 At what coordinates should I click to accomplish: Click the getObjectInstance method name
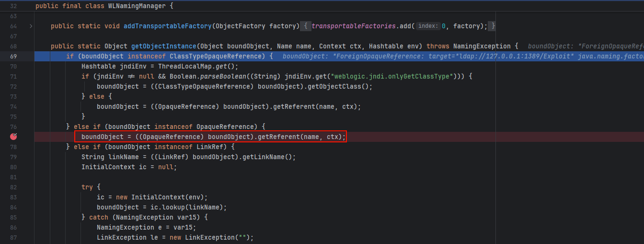pos(163,46)
